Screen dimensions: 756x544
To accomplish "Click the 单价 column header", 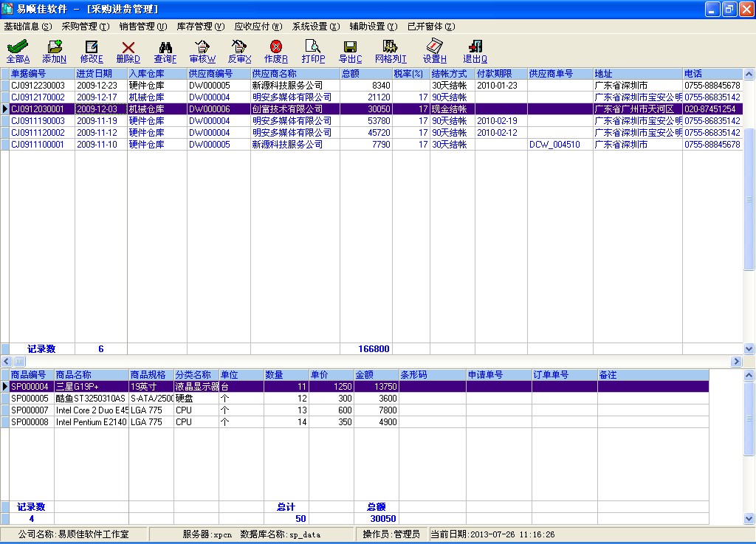I will coord(331,375).
